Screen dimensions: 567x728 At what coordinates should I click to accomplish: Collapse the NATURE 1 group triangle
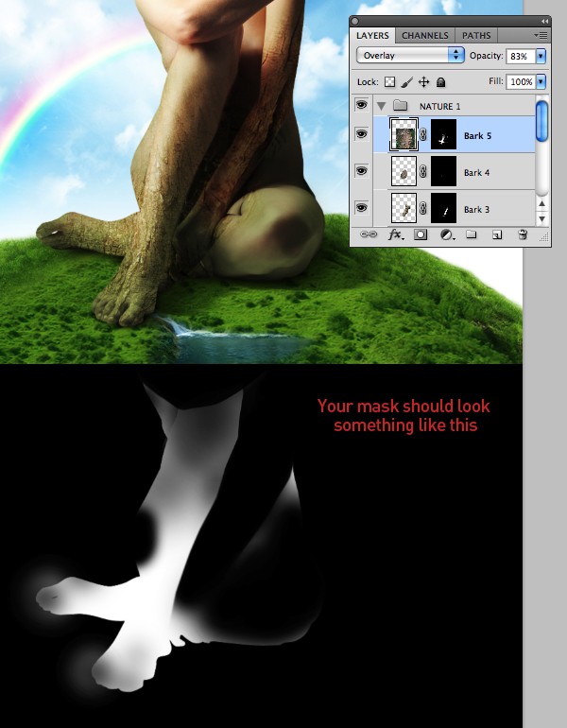[382, 106]
